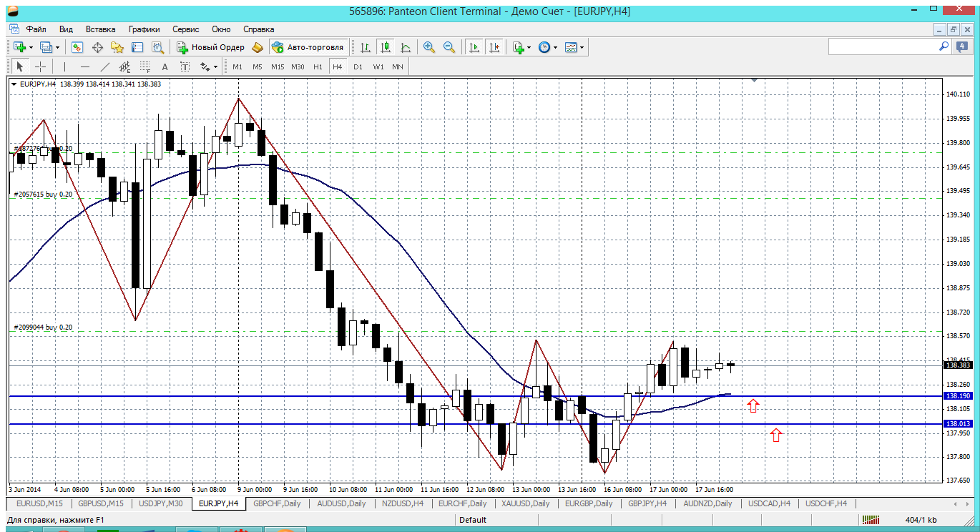980x532 pixels.
Task: Click the zoom out magnifier icon
Action: coord(449,47)
